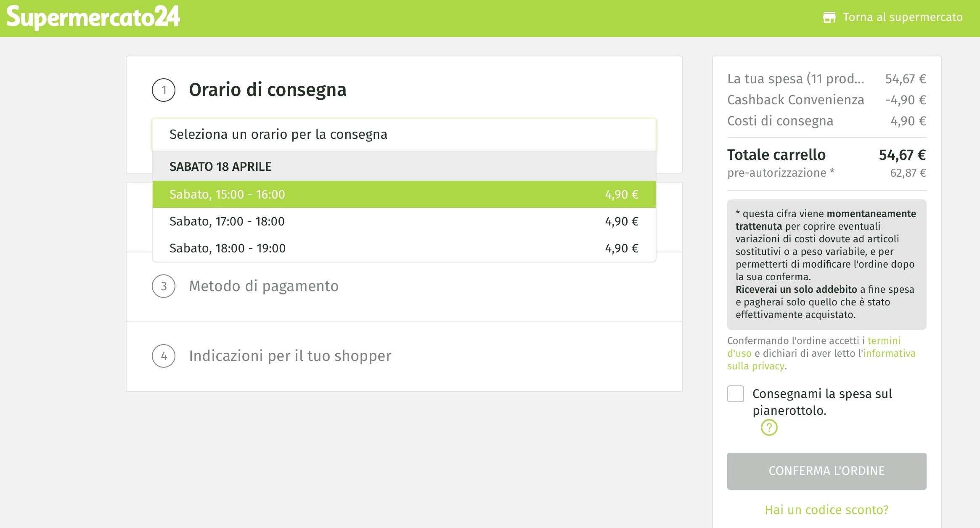Enable 'Consegnami la spesa sul pianerottolo'
Image resolution: width=980 pixels, height=528 pixels.
735,394
